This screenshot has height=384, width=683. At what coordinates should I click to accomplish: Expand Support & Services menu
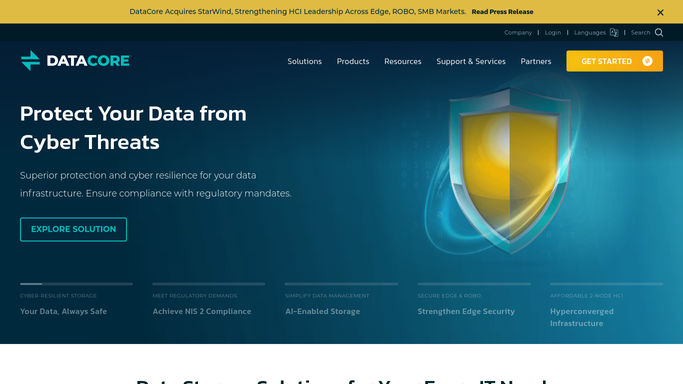click(471, 61)
